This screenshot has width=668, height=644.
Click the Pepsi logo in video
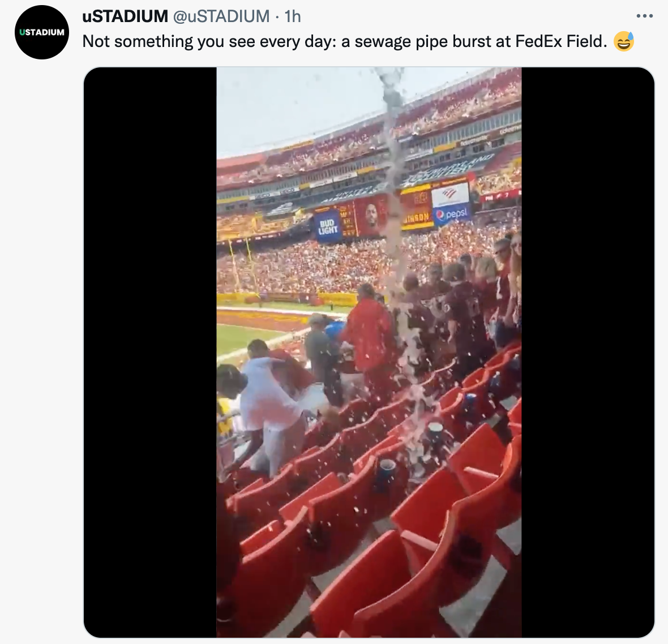tap(452, 214)
